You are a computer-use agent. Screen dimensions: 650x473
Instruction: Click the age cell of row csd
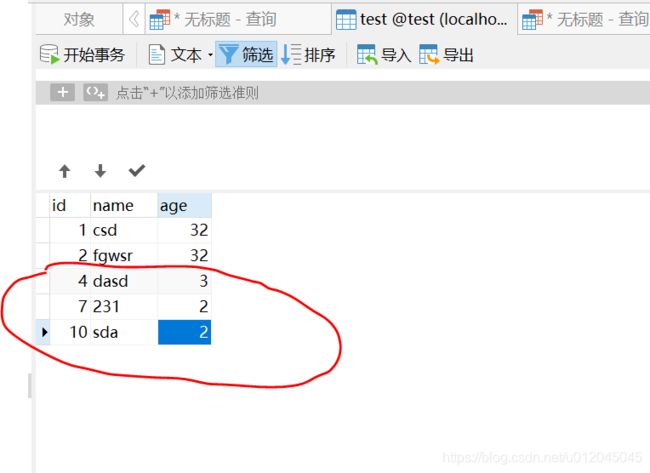pyautogui.click(x=184, y=230)
